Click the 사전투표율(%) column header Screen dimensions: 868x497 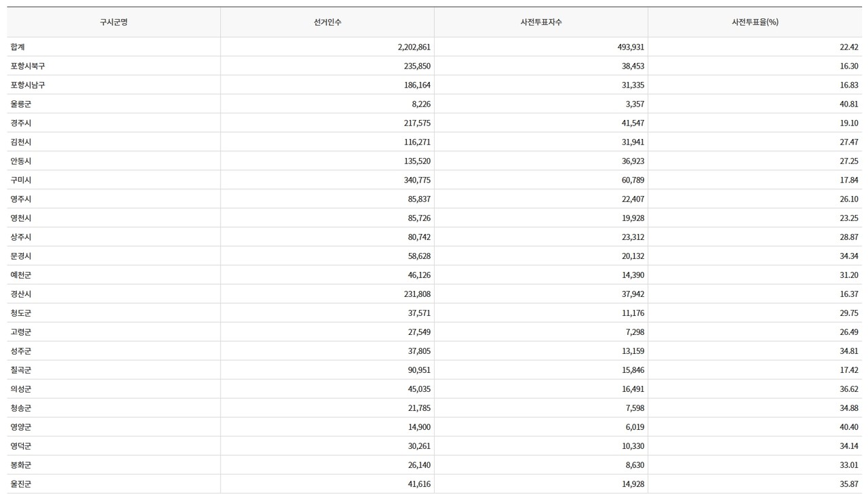[755, 22]
